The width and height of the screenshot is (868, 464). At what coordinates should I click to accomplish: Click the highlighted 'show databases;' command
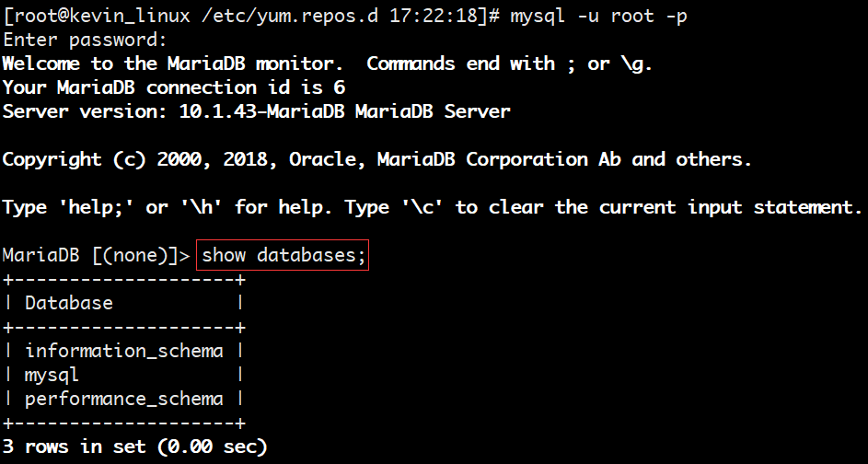(x=283, y=255)
